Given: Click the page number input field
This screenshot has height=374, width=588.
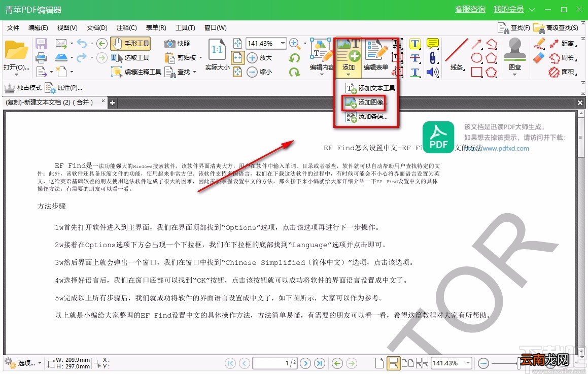Looking at the screenshot, I should (x=275, y=363).
